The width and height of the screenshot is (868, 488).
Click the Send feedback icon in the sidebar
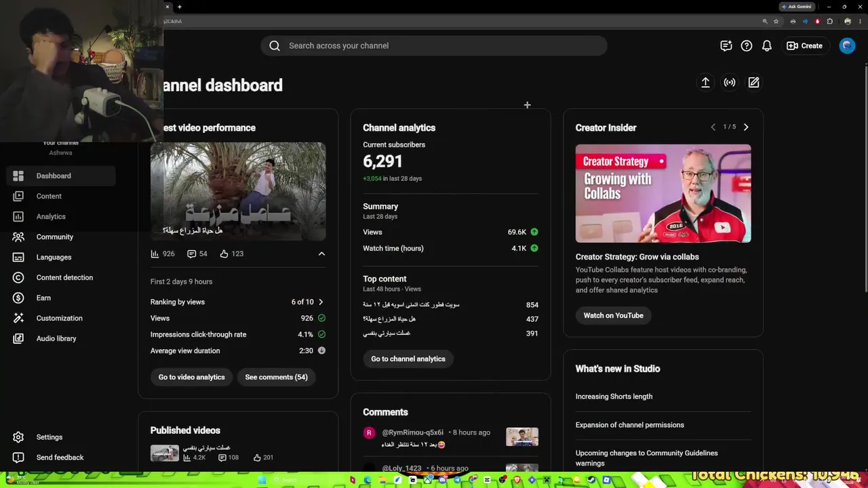tap(18, 457)
